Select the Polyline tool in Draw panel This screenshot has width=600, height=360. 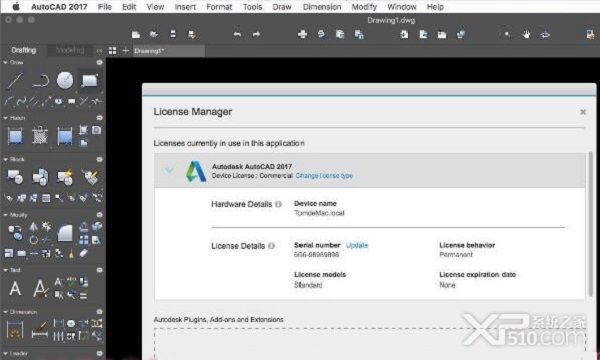click(x=41, y=81)
